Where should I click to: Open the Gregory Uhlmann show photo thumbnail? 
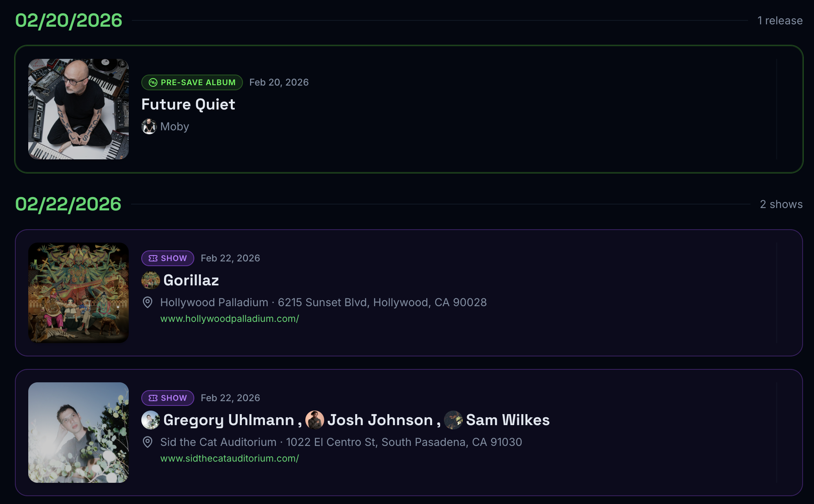pos(78,433)
